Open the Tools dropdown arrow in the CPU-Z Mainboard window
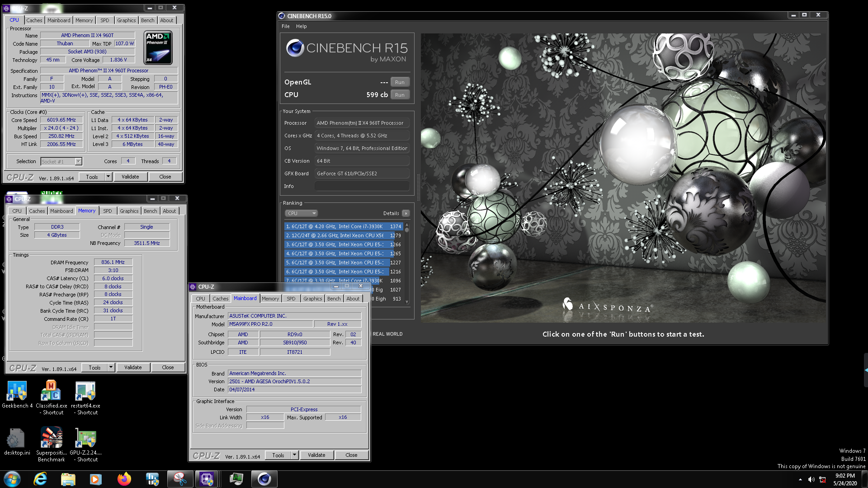This screenshot has height=488, width=868. pos(294,455)
